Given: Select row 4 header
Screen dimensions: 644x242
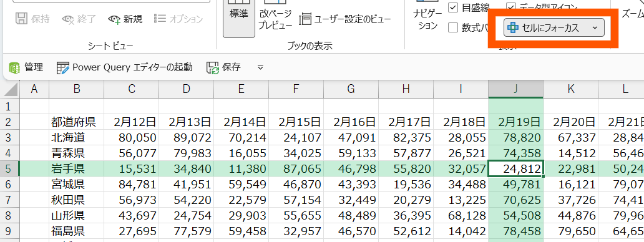Looking at the screenshot, I should (9, 153).
